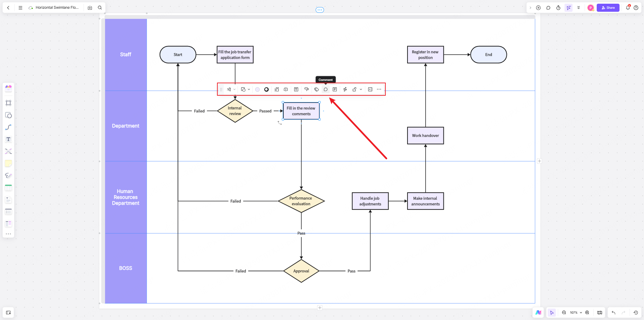Image resolution: width=644 pixels, height=320 pixels.
Task: Select the Performance evaluation diamond
Action: pos(301,201)
